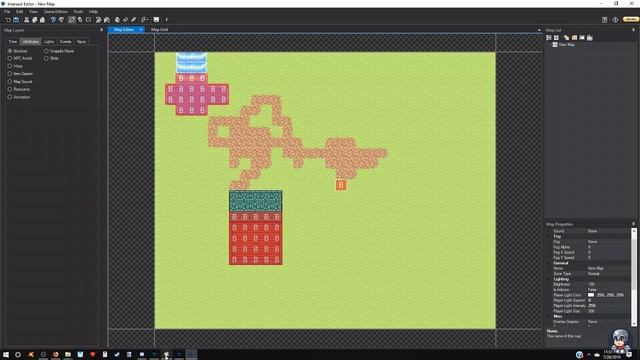Close the Map Editor tab
The image size is (640, 360).
point(141,29)
